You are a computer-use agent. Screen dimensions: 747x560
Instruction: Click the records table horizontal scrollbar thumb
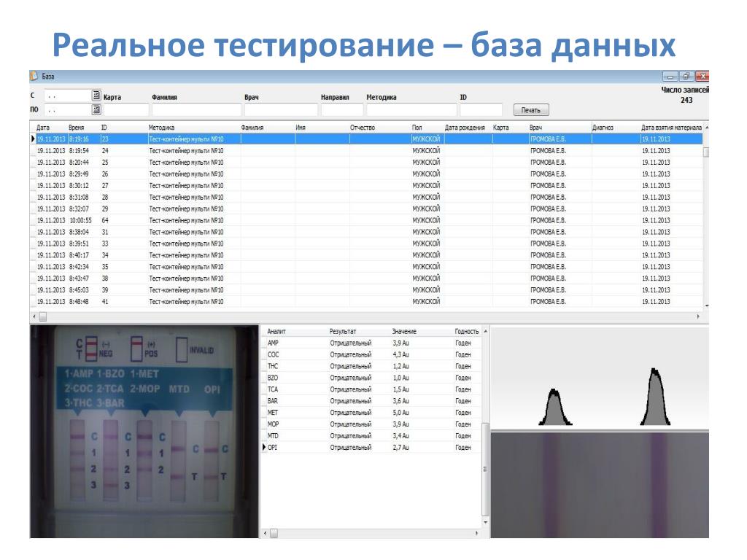click(x=43, y=316)
